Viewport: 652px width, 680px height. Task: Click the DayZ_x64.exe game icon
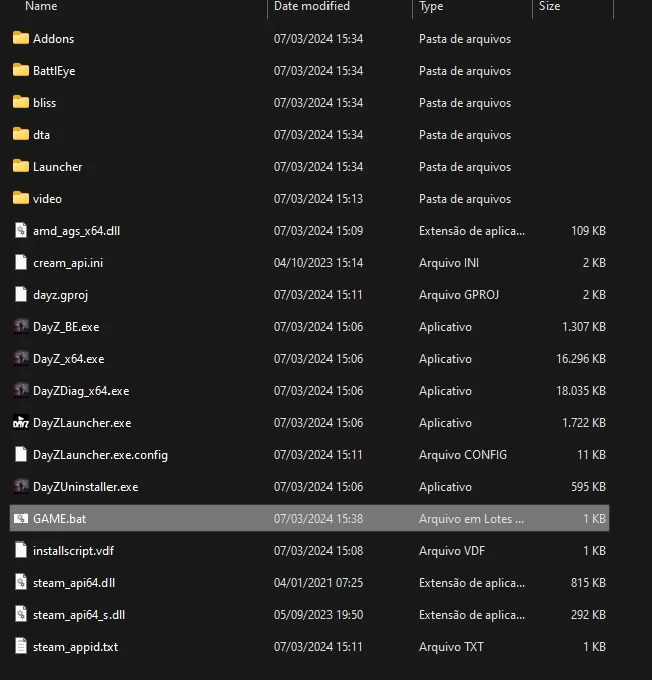click(21, 359)
